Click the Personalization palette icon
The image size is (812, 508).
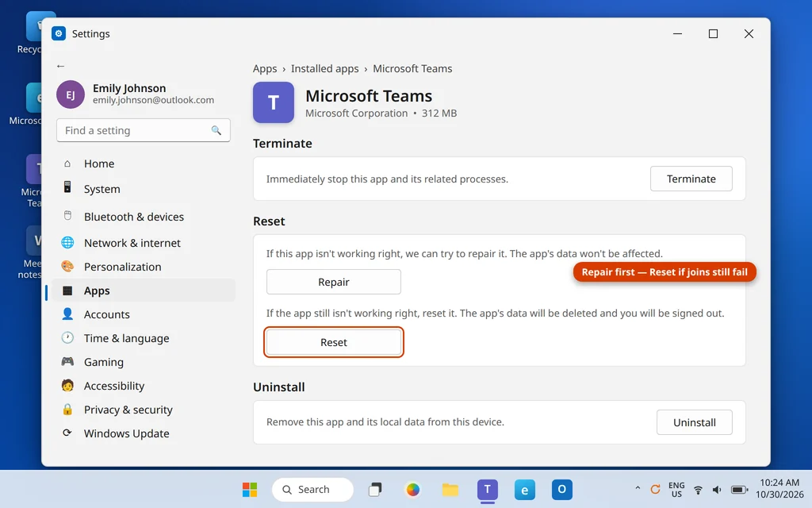pos(67,267)
